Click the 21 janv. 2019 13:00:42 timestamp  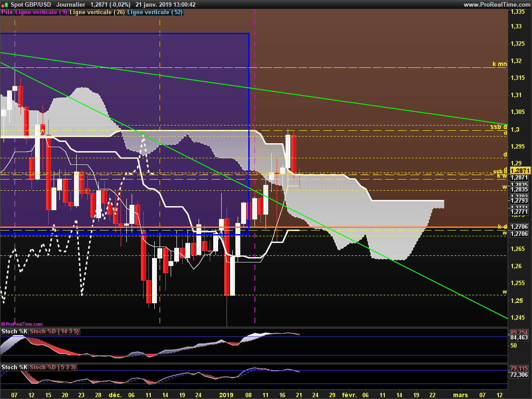tap(165, 4)
